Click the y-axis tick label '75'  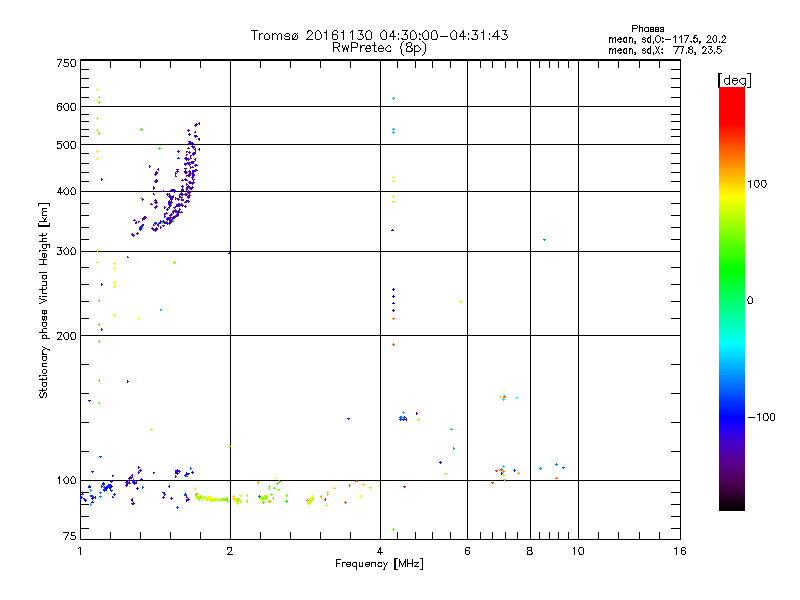(x=70, y=536)
